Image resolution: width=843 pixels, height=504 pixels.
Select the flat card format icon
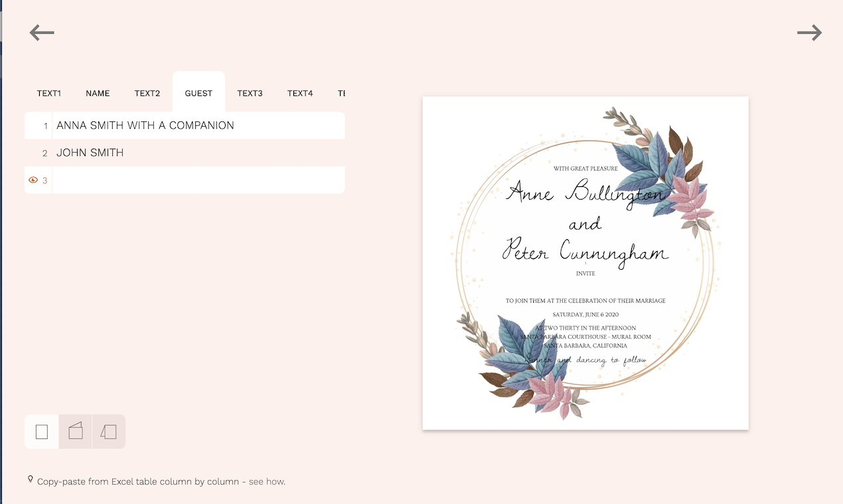(x=41, y=431)
